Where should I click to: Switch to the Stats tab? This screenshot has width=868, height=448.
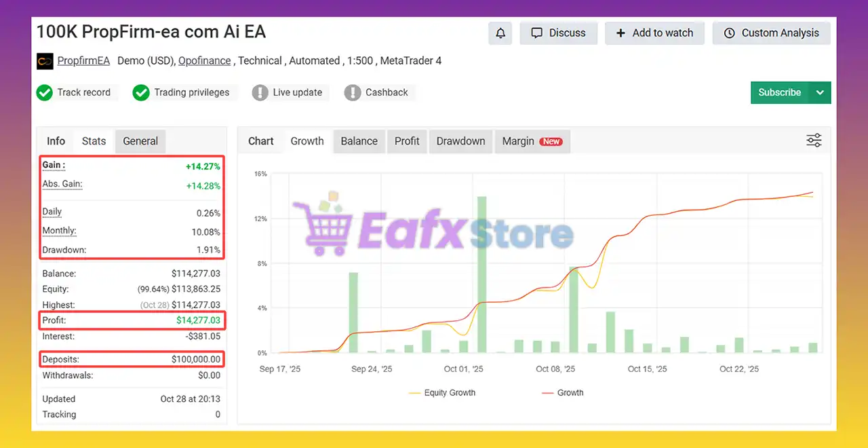coord(94,141)
